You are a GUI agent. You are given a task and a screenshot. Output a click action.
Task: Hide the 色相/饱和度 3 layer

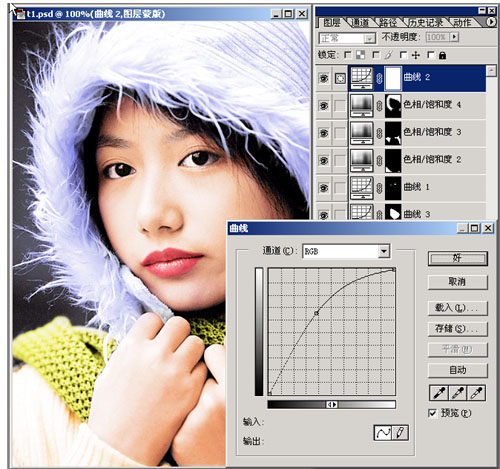coord(323,133)
